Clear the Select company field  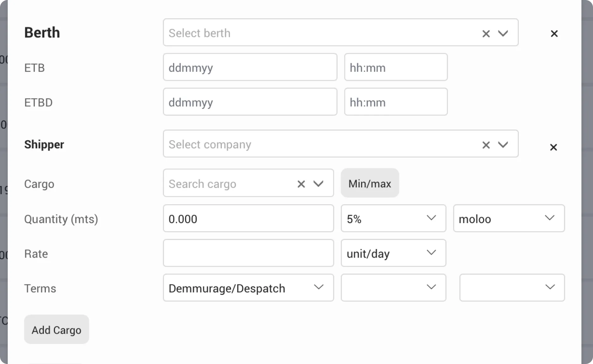point(486,145)
